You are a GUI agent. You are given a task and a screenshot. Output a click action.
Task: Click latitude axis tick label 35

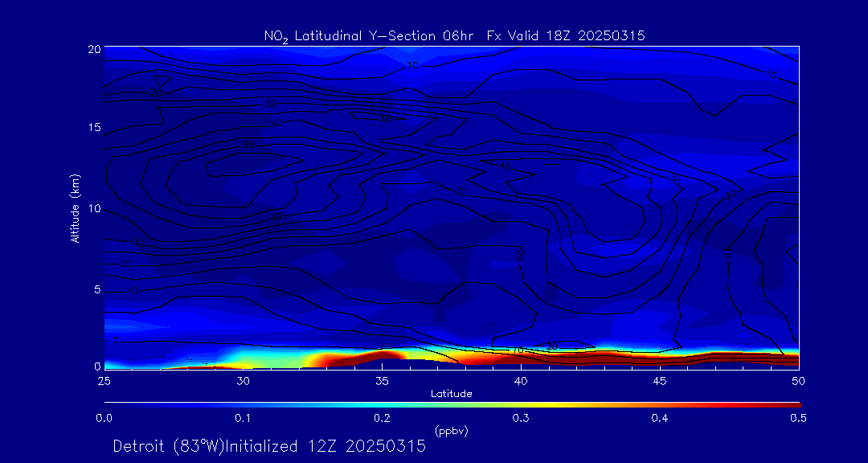(x=382, y=381)
